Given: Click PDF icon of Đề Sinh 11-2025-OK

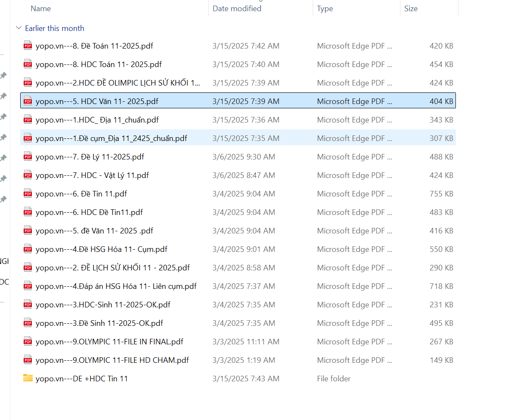Looking at the screenshot, I should tap(28, 323).
